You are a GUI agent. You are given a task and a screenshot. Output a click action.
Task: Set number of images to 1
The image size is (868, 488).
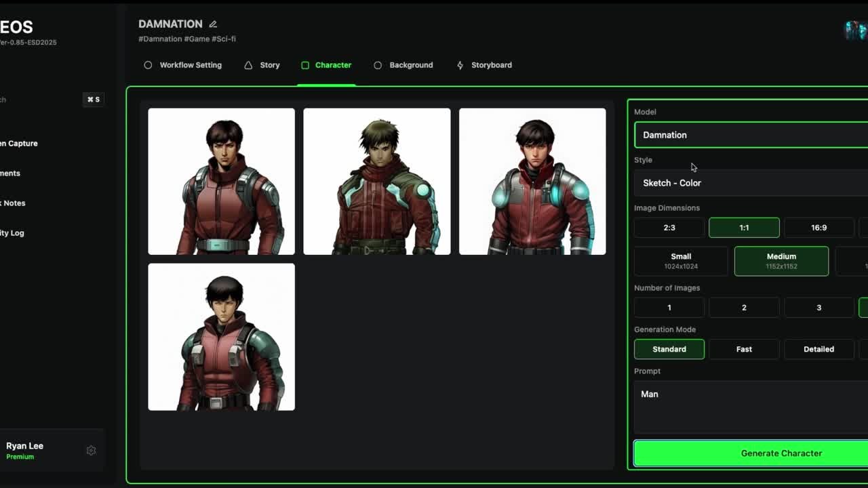(x=669, y=308)
